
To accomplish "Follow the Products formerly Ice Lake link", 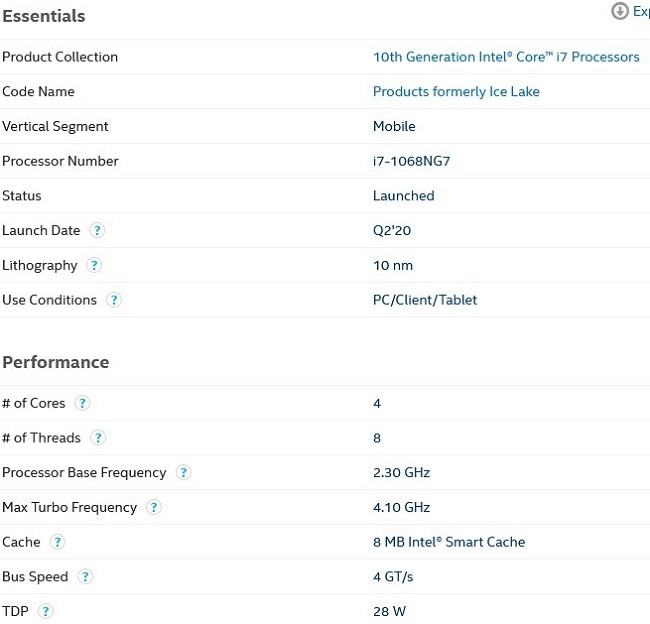I will coord(456,92).
